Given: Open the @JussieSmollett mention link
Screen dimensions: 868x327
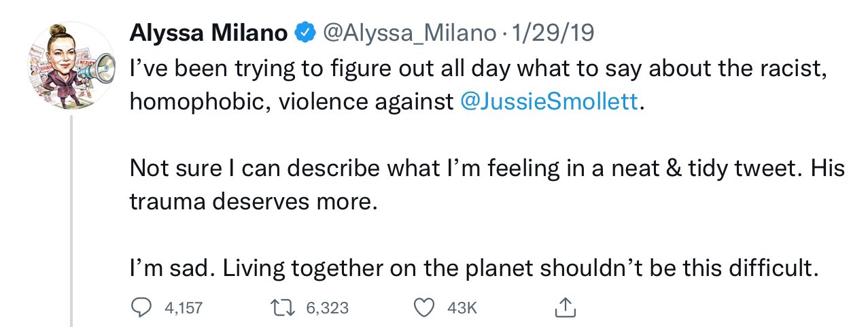Looking at the screenshot, I should click(x=550, y=102).
